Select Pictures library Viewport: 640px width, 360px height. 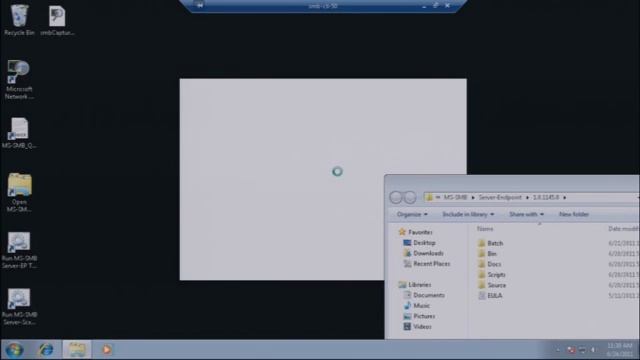[419, 316]
